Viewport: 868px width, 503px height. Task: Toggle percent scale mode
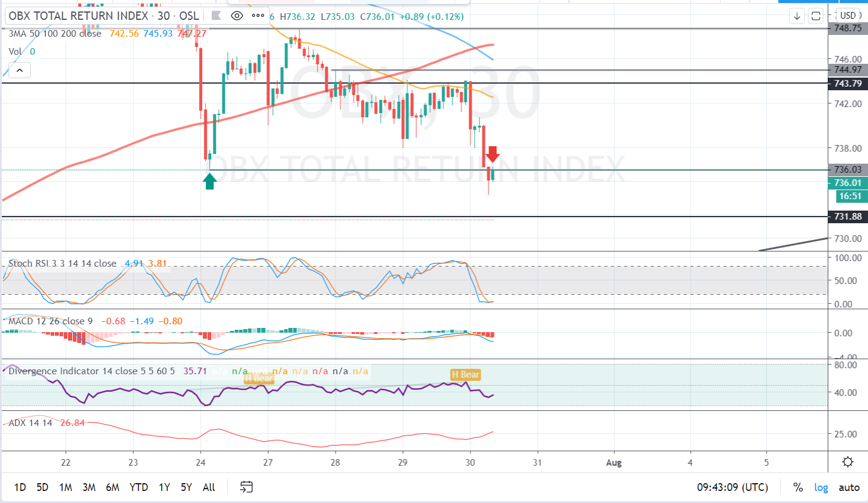tap(798, 487)
